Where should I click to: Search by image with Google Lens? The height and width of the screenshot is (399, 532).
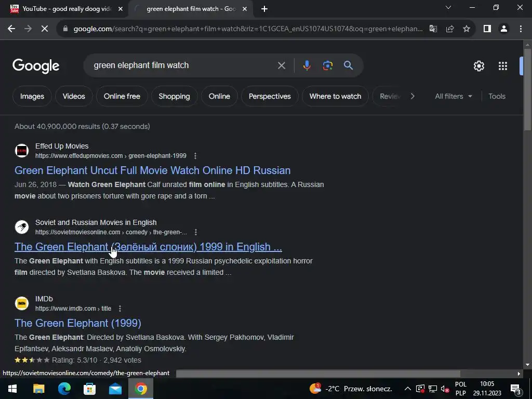tap(327, 65)
